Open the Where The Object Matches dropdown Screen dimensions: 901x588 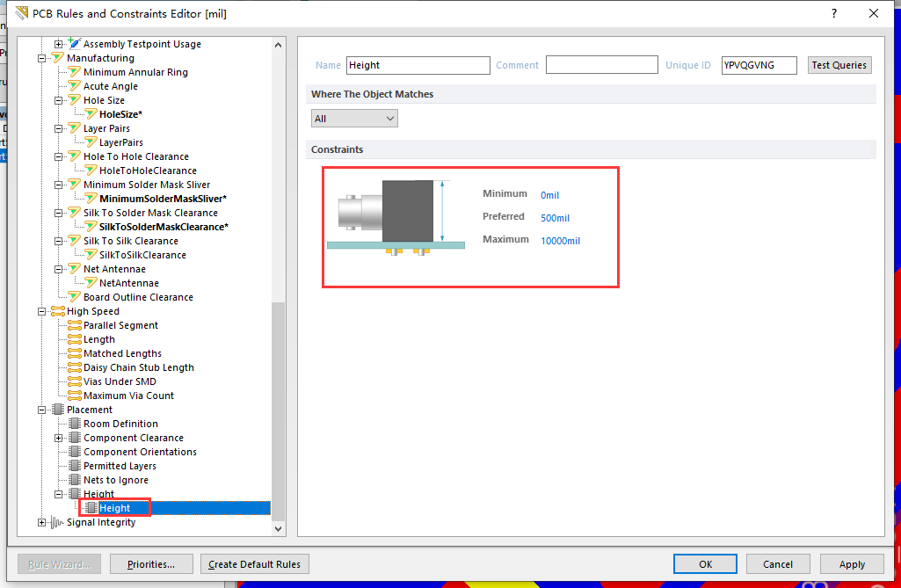[x=354, y=119]
